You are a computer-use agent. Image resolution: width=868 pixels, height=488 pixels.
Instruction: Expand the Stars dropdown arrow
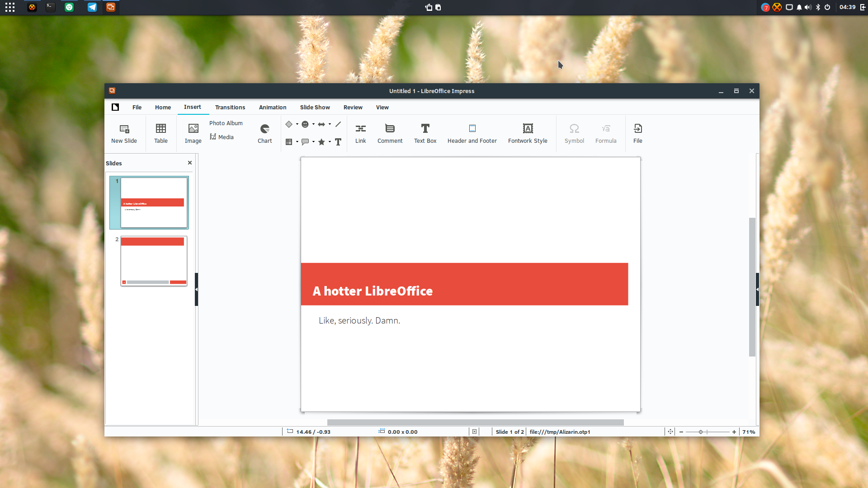(330, 142)
